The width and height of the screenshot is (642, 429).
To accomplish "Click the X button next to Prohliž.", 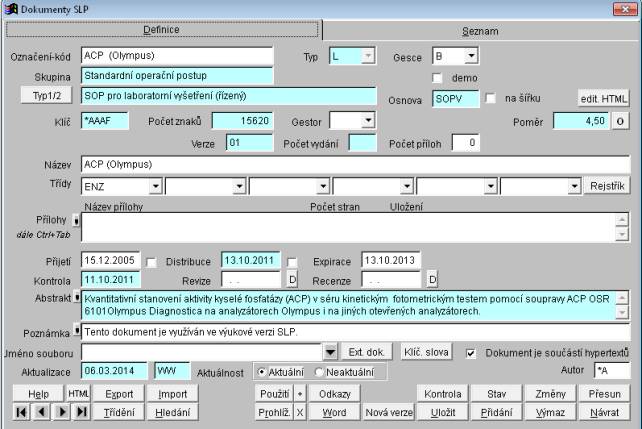I will click(299, 412).
